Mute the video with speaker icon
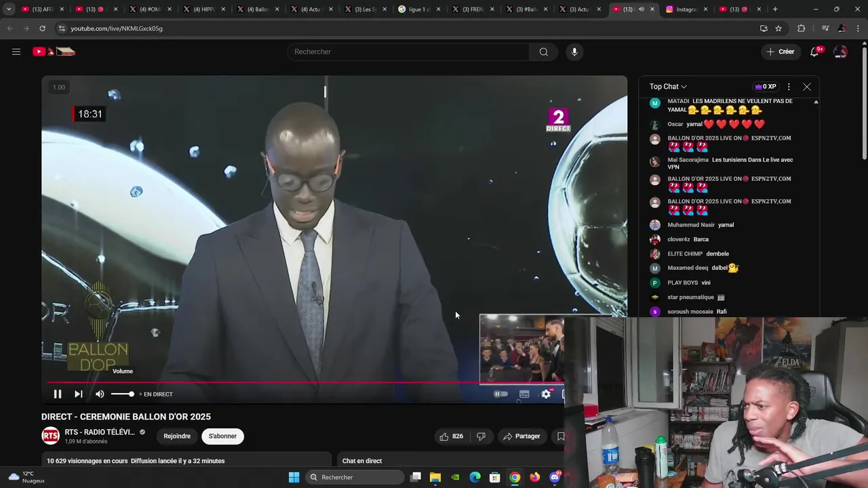868x488 pixels. (100, 394)
